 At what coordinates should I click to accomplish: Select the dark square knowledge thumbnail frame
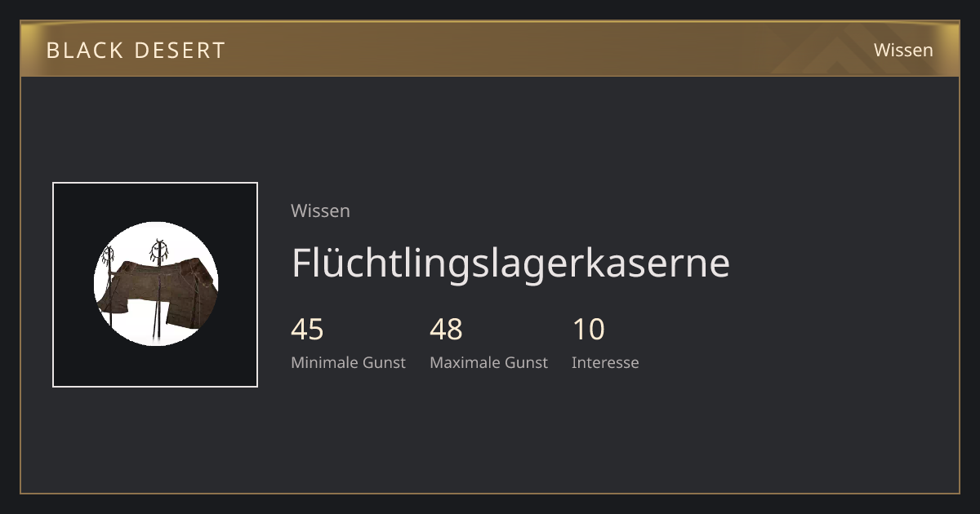click(x=155, y=285)
